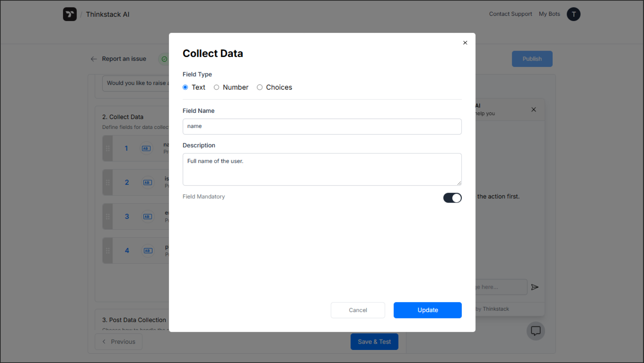644x363 pixels.
Task: Click the Thinkstack logo icon
Action: 70,14
